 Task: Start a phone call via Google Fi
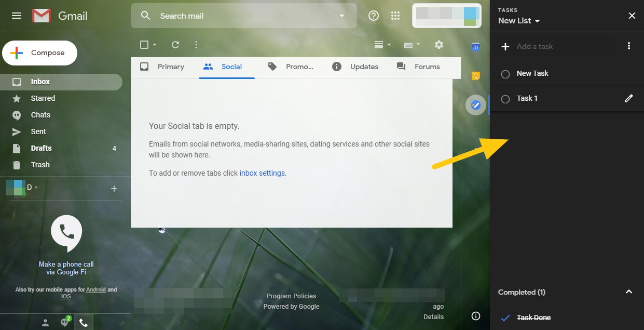coord(66,232)
